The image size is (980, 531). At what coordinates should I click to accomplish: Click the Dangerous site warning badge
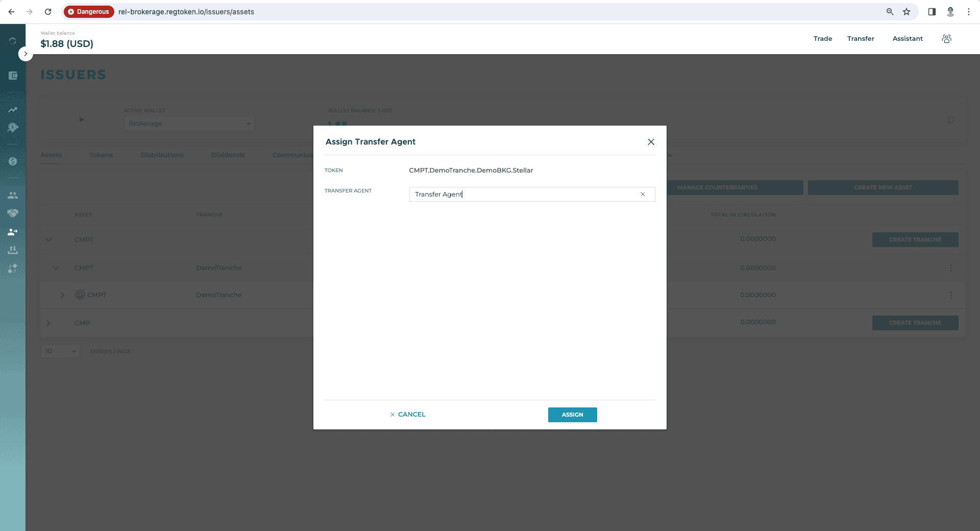tap(89, 12)
